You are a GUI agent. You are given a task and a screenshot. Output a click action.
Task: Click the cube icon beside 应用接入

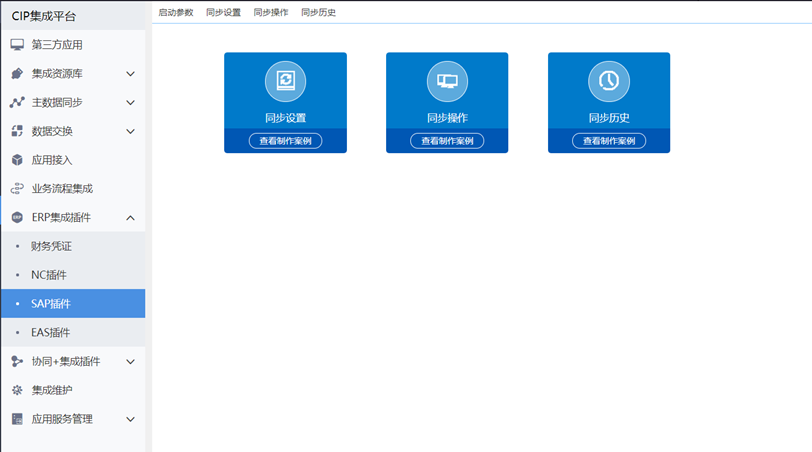point(17,160)
